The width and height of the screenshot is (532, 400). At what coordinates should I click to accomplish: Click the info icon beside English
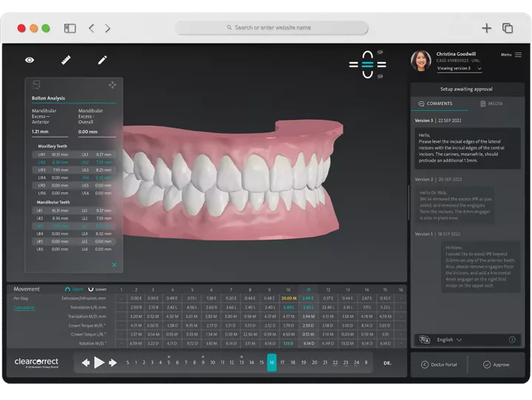(512, 340)
